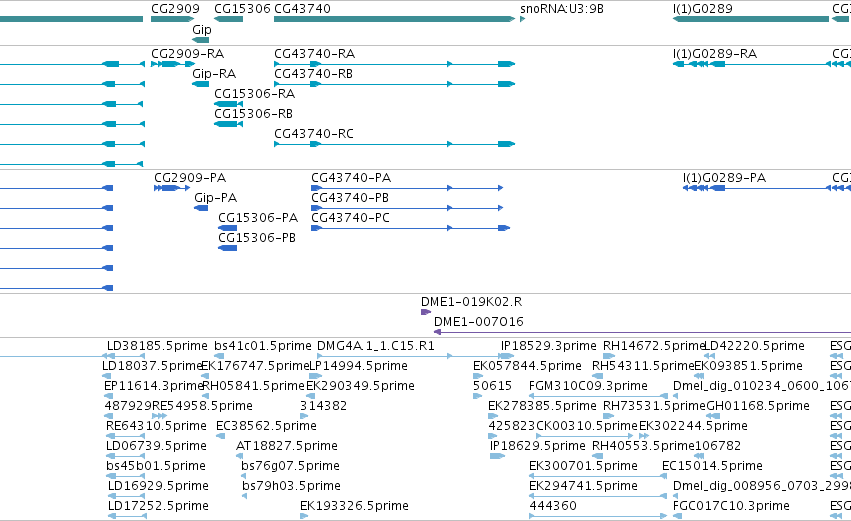This screenshot has width=851, height=521.
Task: Select EST FGM310C09.3prime
Action: 588,386
